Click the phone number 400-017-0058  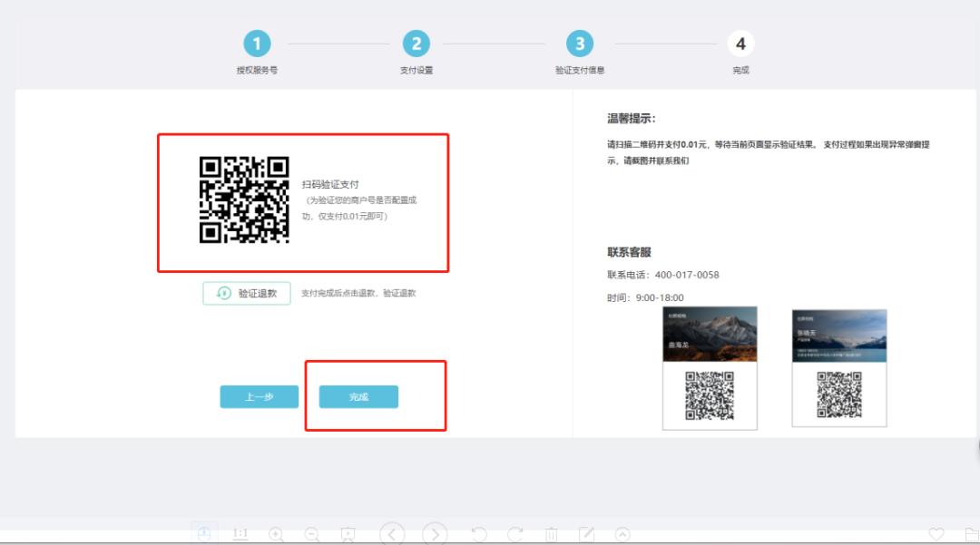point(687,275)
